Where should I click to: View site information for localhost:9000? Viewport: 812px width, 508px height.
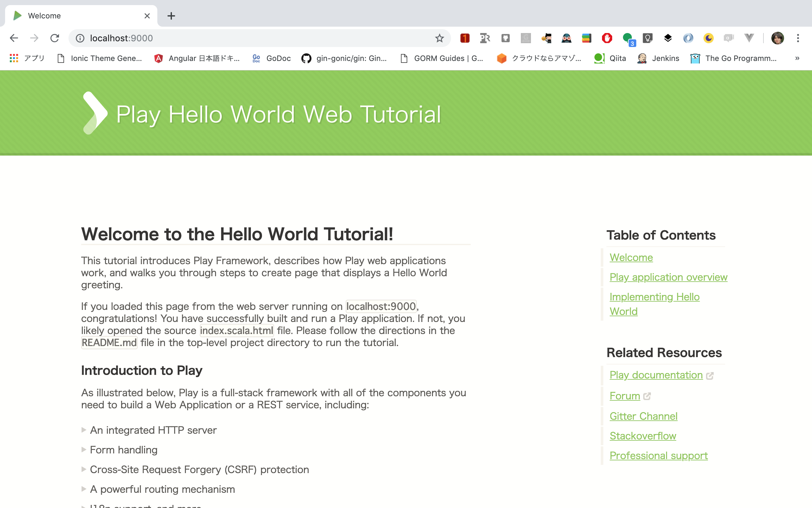pos(80,38)
